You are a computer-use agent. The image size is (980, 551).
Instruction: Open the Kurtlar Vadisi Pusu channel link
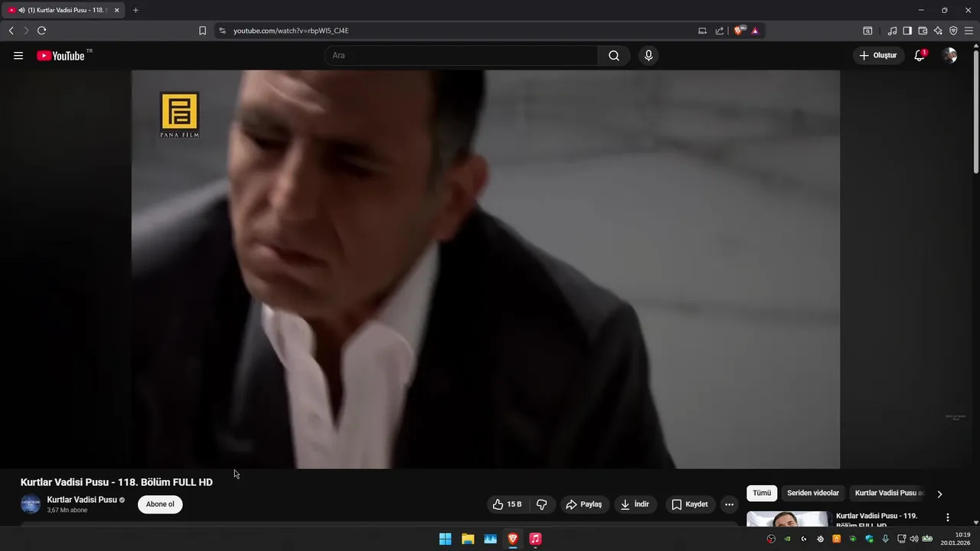(82, 500)
